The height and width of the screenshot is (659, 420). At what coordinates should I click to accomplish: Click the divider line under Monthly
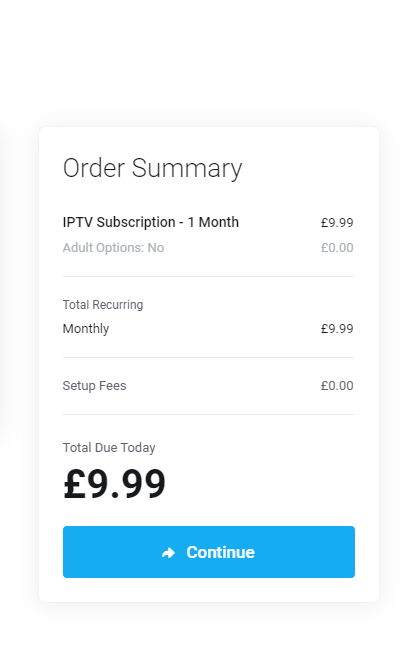click(x=209, y=358)
